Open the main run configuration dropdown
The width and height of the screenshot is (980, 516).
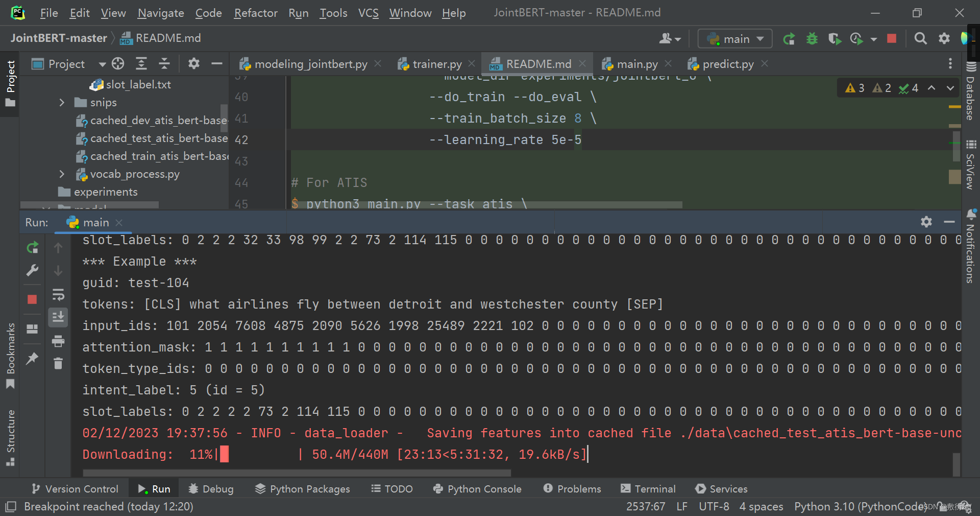[x=734, y=39]
